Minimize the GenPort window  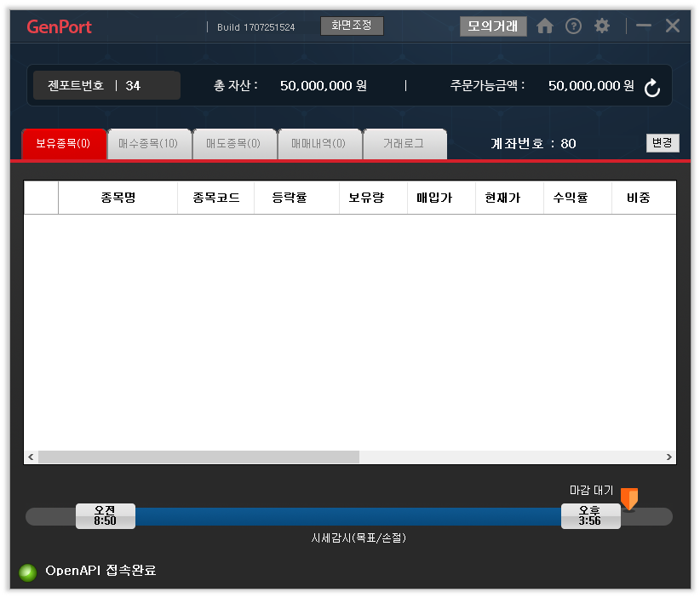coord(644,26)
